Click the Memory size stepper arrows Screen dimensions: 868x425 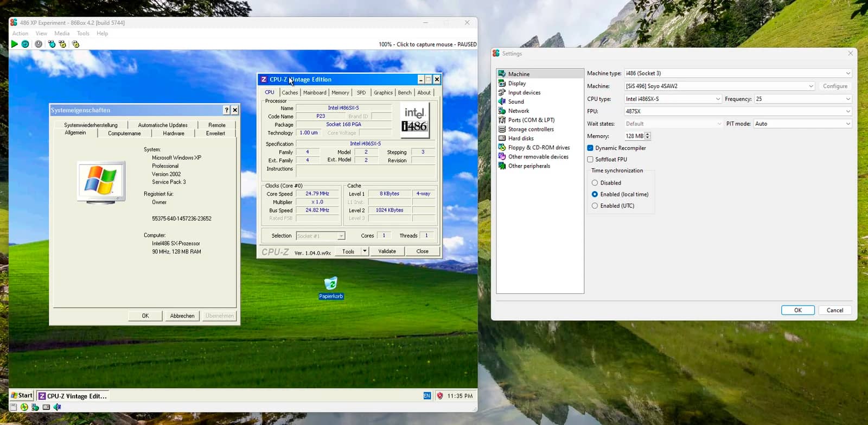(648, 136)
